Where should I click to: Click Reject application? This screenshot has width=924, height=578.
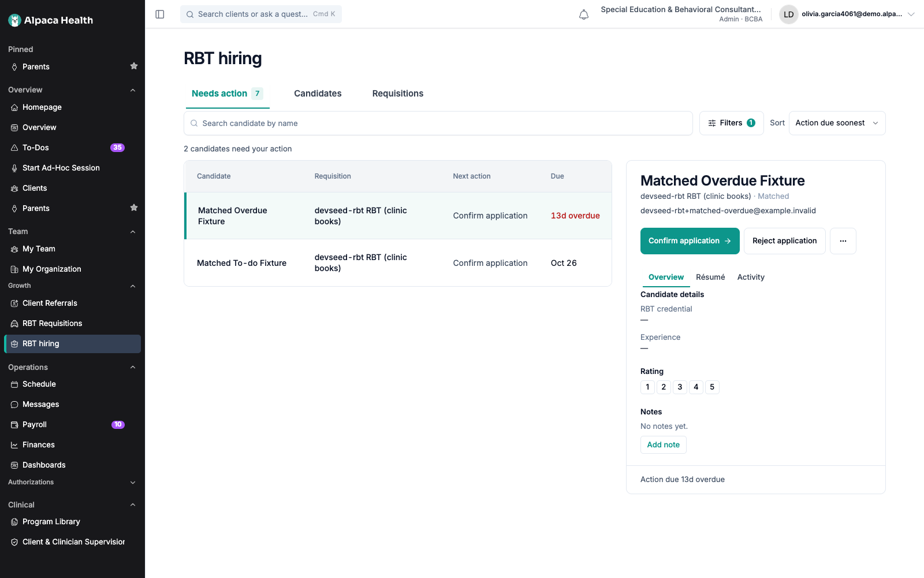784,241
